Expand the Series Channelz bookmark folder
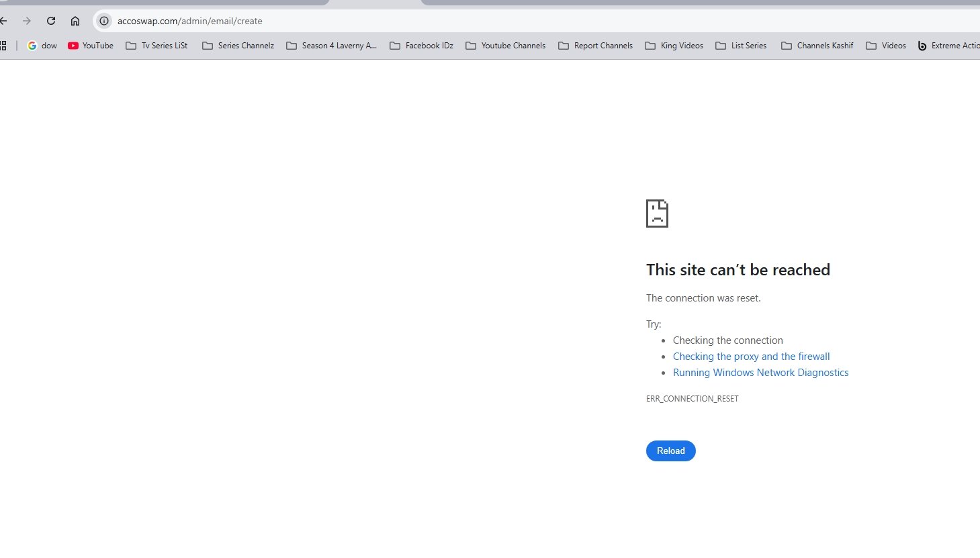 point(238,46)
